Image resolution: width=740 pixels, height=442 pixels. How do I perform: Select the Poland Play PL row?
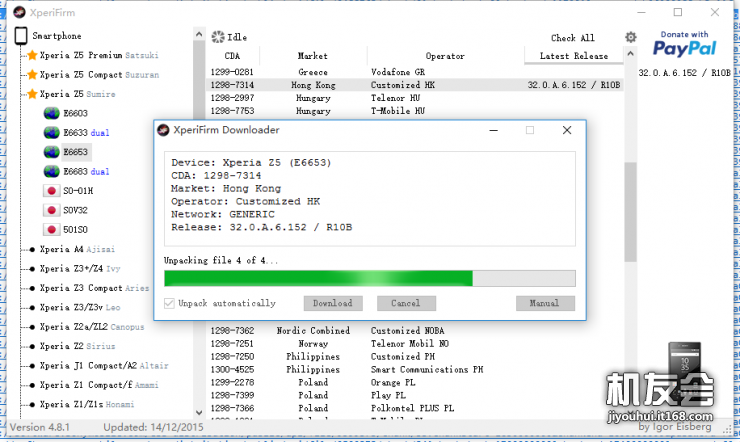(x=415, y=395)
